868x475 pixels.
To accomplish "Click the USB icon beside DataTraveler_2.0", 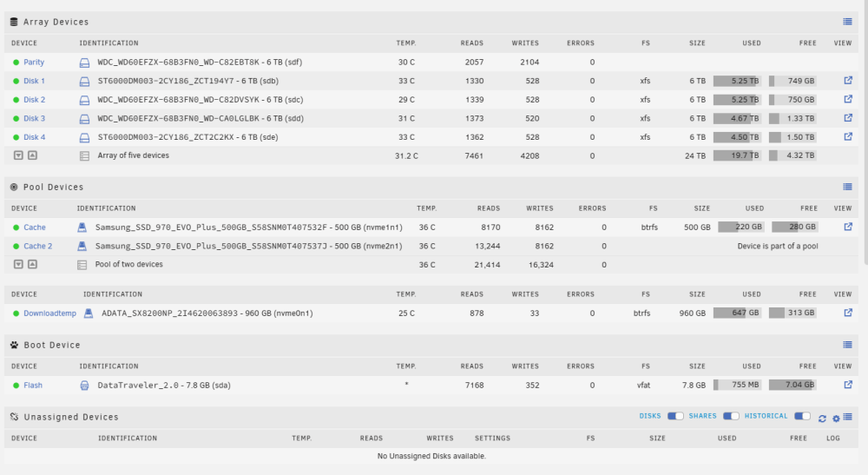I will click(84, 386).
